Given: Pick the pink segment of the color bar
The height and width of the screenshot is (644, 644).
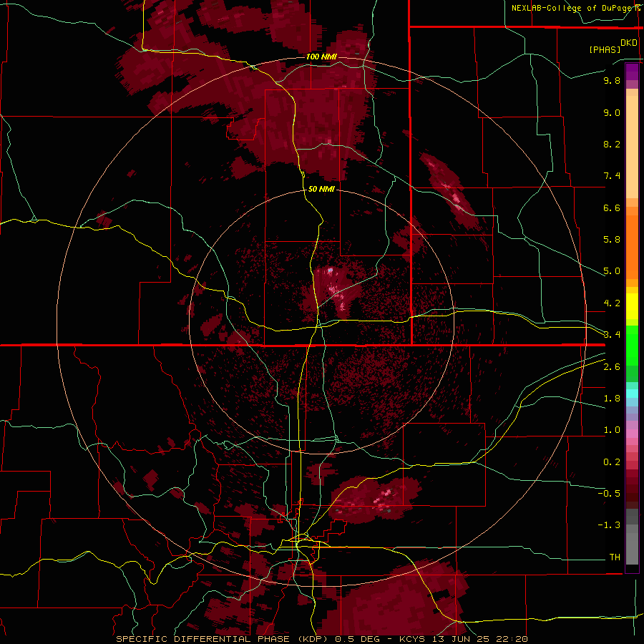Looking at the screenshot, I should click(632, 434).
